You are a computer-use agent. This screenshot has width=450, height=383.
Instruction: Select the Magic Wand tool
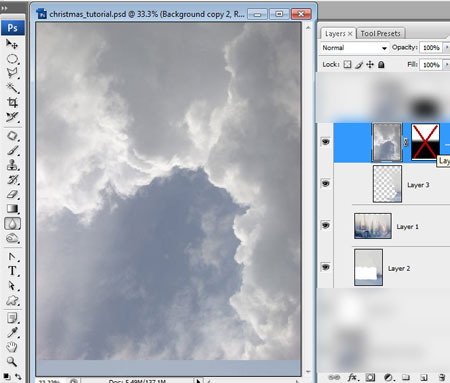pyautogui.click(x=12, y=88)
